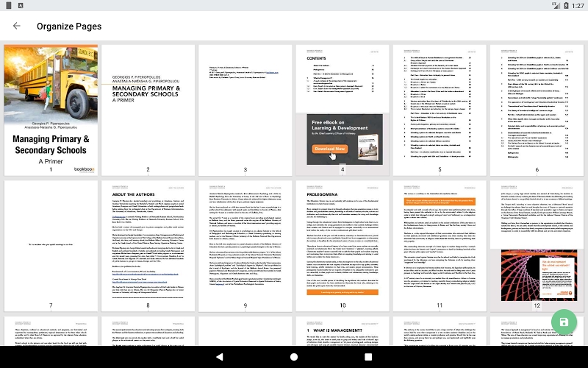Tap the Android home navigation button
Viewport: 588px width, 368px height.
pos(294,357)
